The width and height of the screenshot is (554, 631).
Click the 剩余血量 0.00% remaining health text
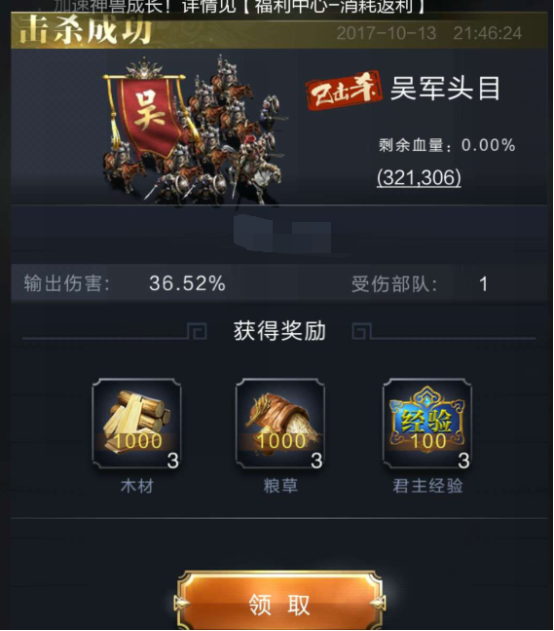click(447, 145)
